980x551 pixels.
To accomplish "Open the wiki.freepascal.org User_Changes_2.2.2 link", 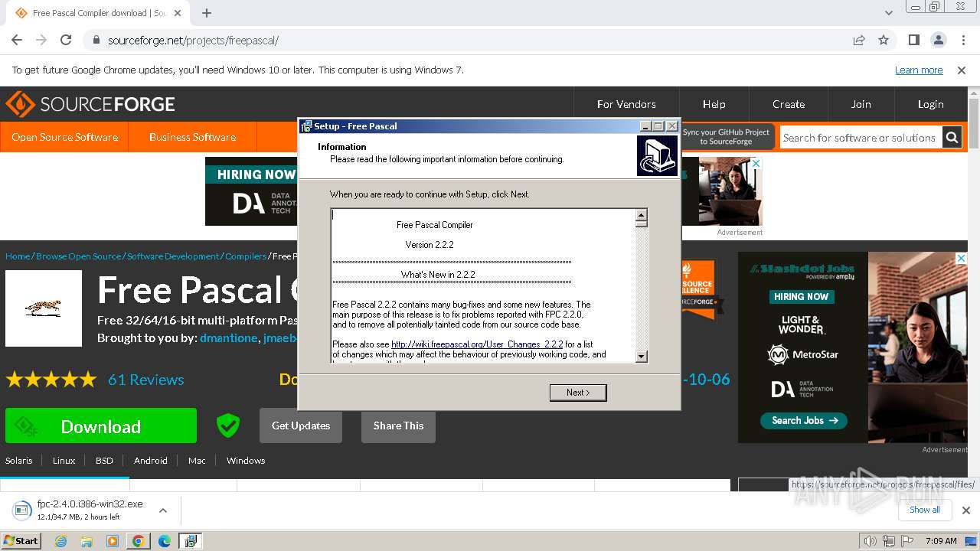I will coord(477,344).
